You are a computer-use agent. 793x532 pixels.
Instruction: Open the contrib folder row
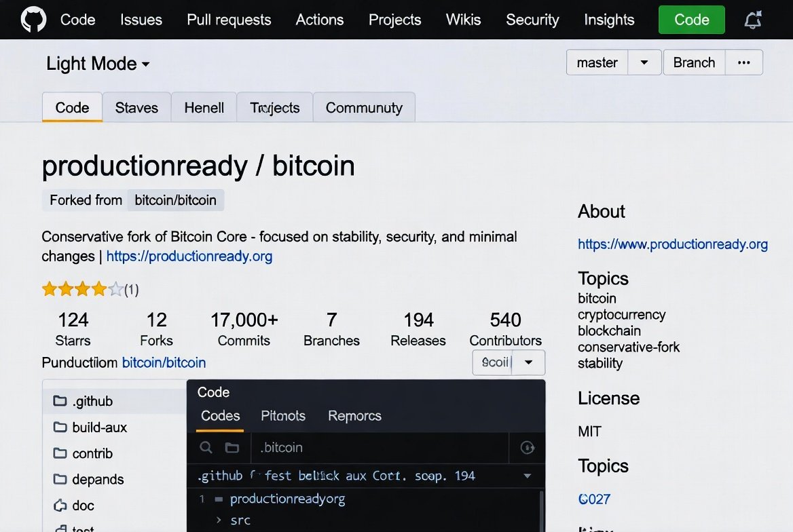pos(115,453)
